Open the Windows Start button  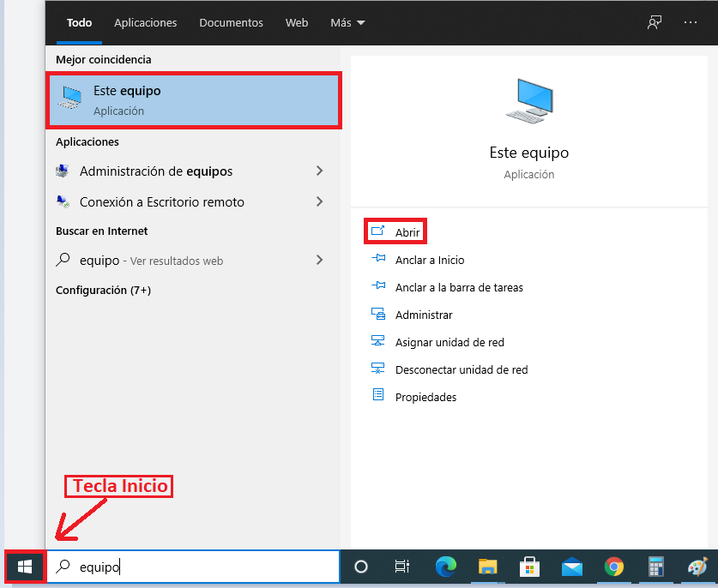[25, 567]
